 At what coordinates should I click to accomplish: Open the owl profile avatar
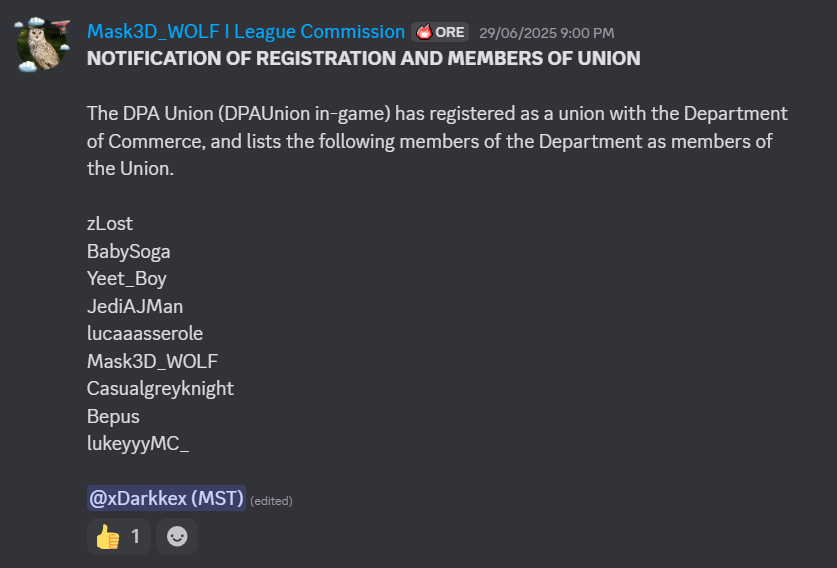coord(43,45)
